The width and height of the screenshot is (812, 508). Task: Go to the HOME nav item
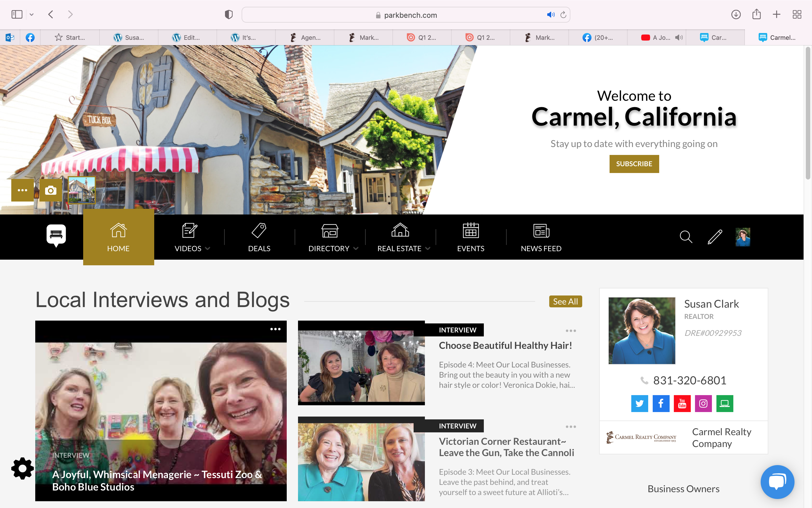(118, 237)
